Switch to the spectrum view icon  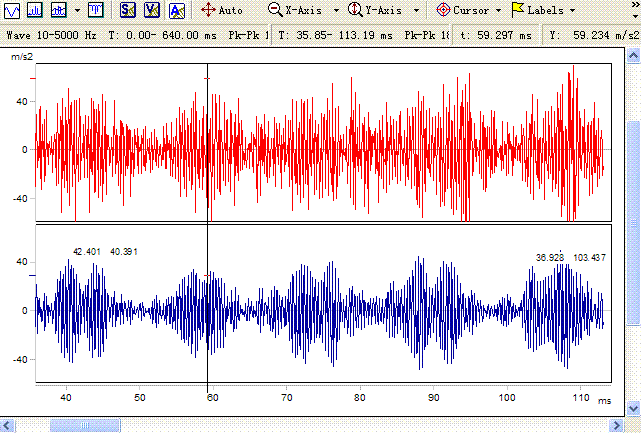[35, 10]
